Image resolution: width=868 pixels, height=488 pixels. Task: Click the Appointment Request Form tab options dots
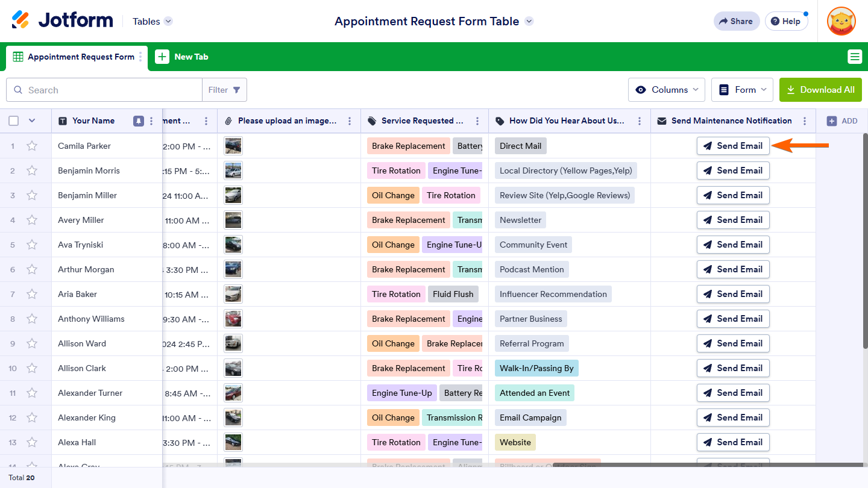[x=140, y=57]
